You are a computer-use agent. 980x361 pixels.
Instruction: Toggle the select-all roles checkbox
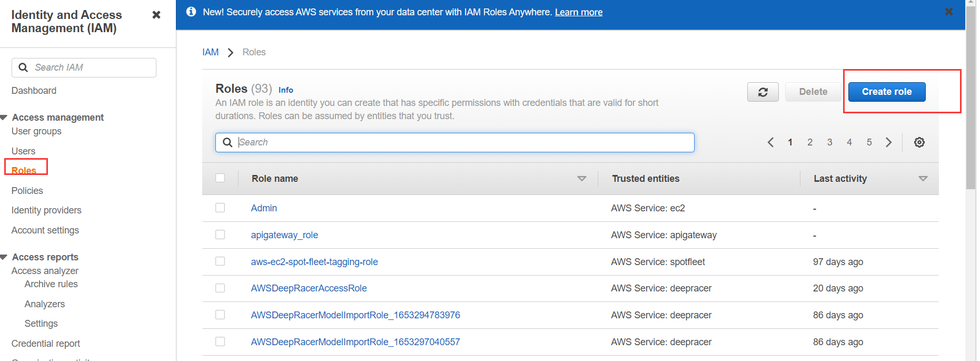[x=220, y=178]
